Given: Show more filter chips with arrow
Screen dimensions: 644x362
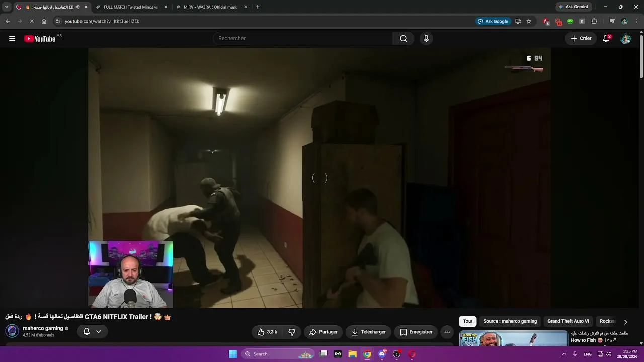Looking at the screenshot, I should click(625, 322).
